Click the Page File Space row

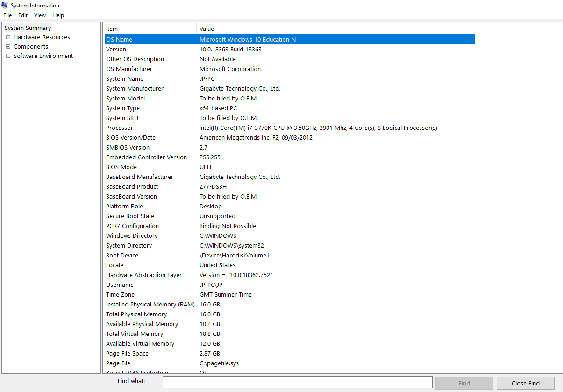tap(290, 354)
